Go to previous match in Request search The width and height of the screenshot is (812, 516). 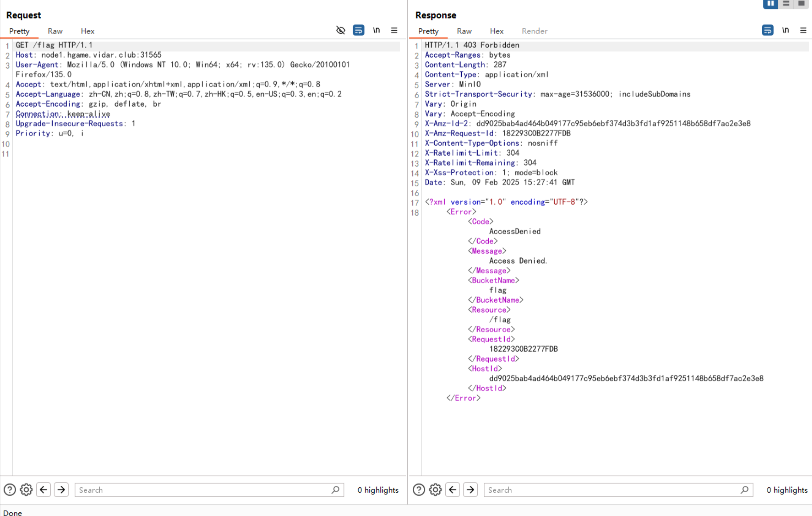click(44, 489)
